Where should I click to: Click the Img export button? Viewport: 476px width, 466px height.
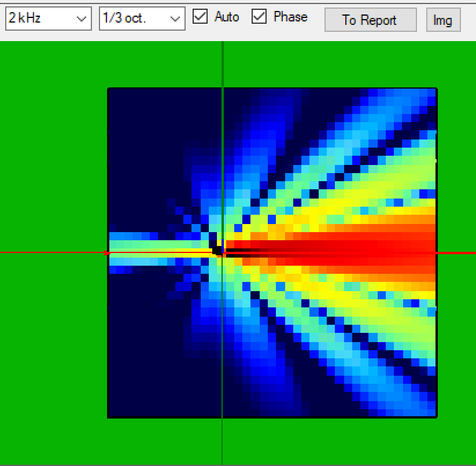[x=443, y=20]
